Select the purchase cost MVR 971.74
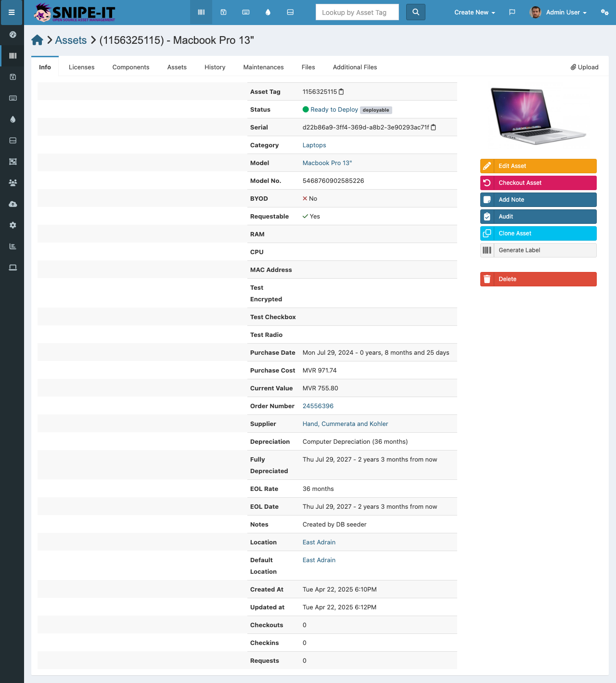 (320, 370)
